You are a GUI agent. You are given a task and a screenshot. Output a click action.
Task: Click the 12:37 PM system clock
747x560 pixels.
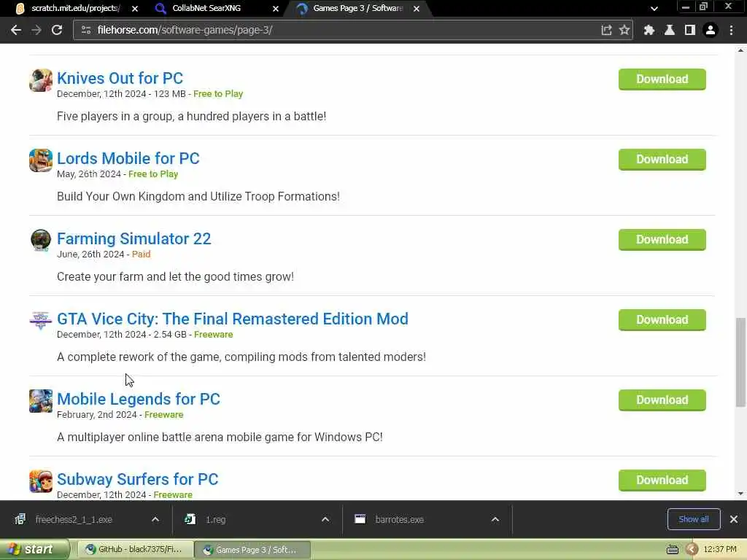720,550
